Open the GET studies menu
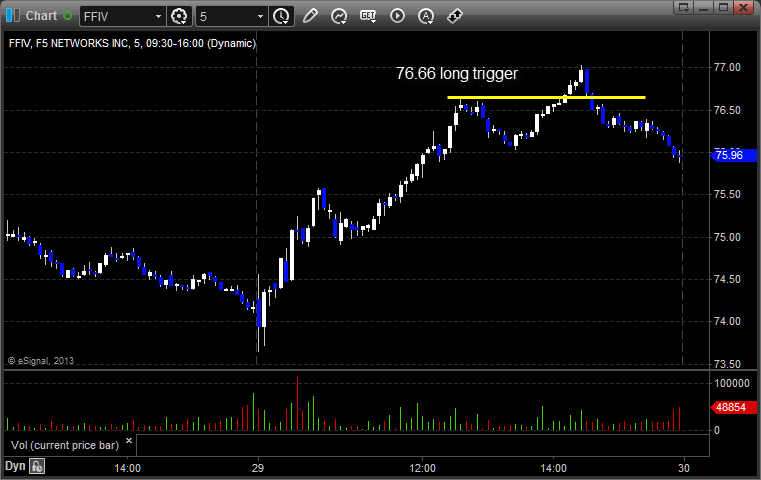 pos(368,16)
